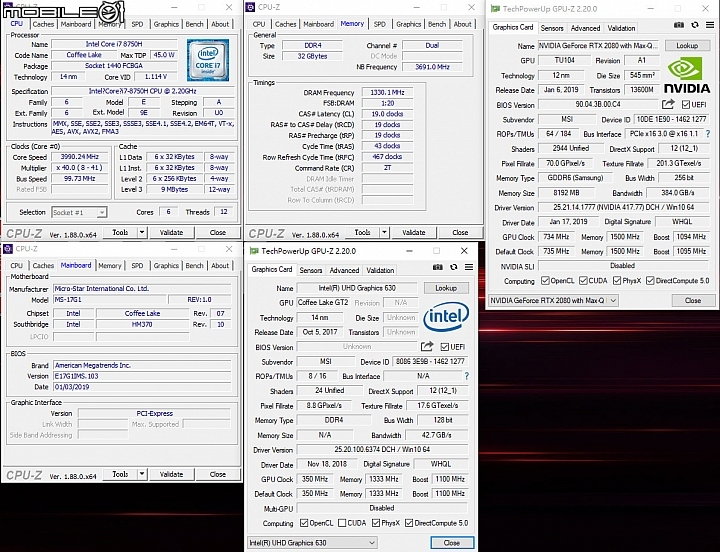720x552 pixels.
Task: Click Lookup button for the RTX 2080
Action: tap(687, 45)
